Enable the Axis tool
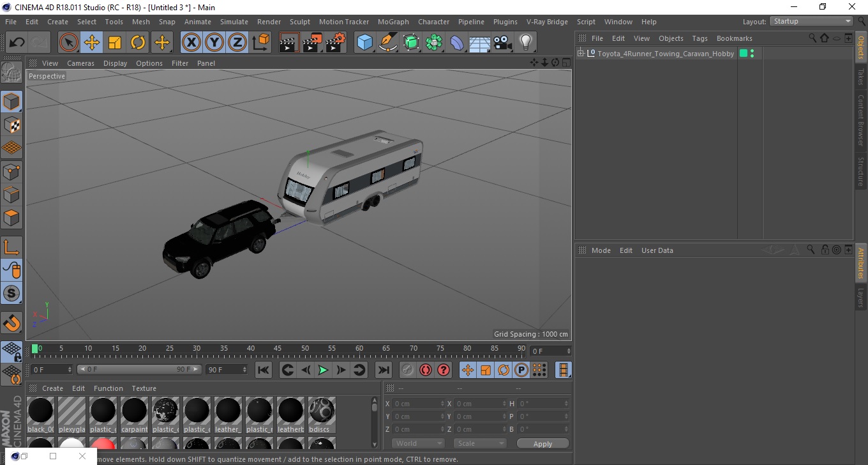 (x=11, y=247)
